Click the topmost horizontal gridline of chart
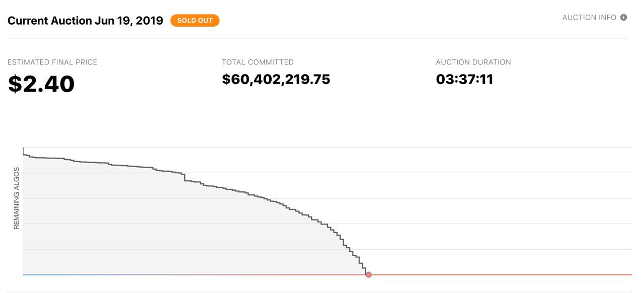This screenshot has height=293, width=644. (x=327, y=122)
